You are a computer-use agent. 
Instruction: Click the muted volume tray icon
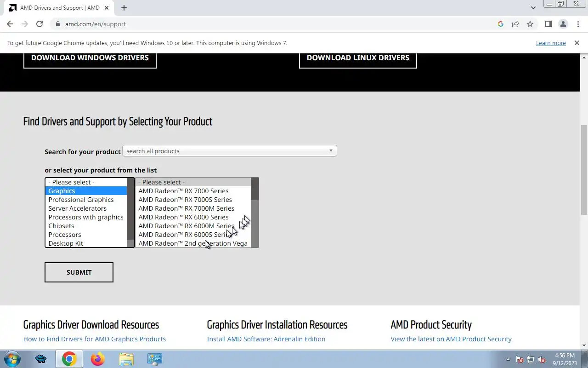tap(542, 359)
